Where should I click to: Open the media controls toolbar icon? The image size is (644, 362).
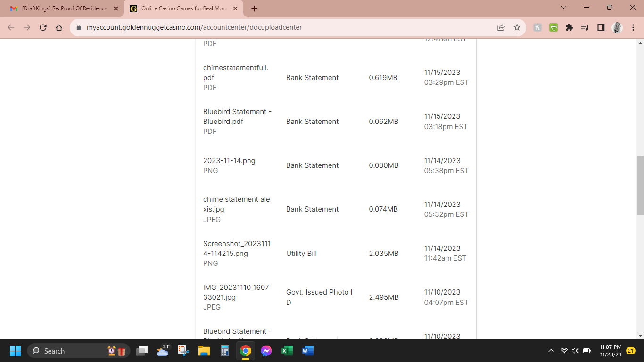585,27
